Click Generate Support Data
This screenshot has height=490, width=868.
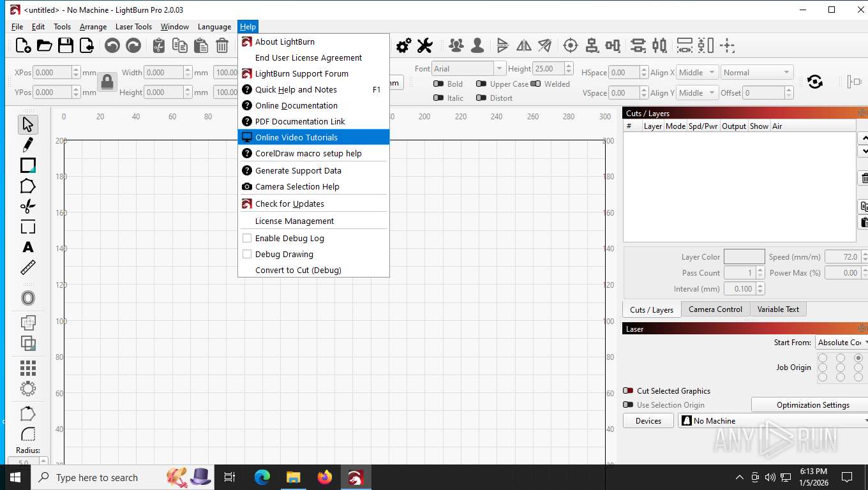point(313,170)
